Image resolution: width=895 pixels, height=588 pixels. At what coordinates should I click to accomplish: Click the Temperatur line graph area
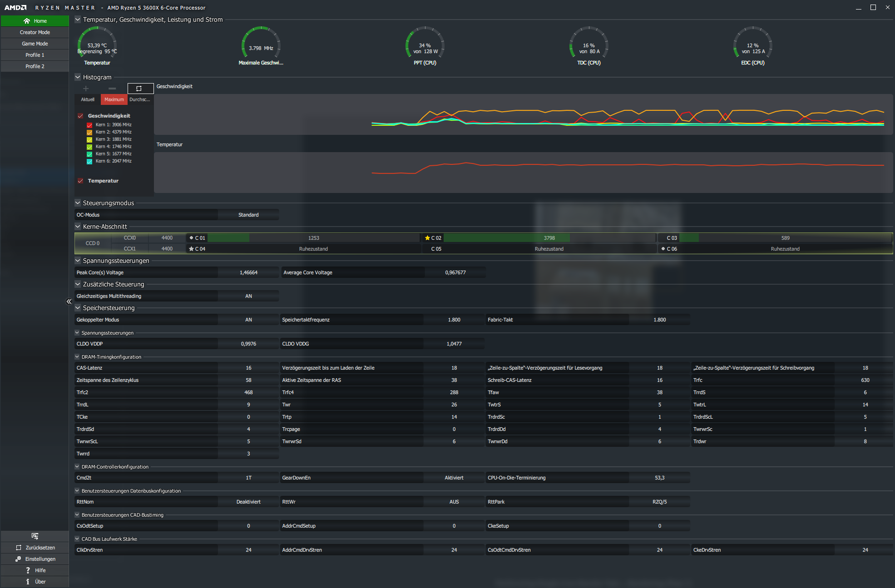pyautogui.click(x=524, y=173)
